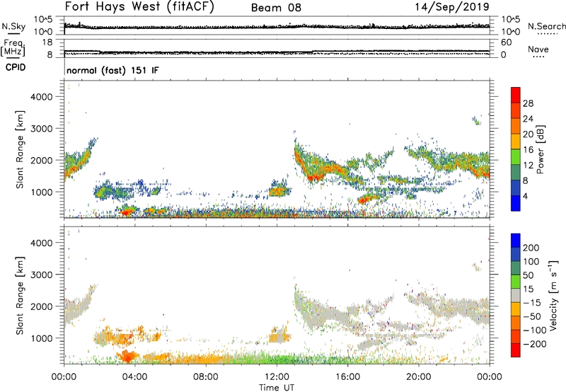The width and height of the screenshot is (566, 392).
Task: Click the velocity scale value '200'
Action: point(531,248)
